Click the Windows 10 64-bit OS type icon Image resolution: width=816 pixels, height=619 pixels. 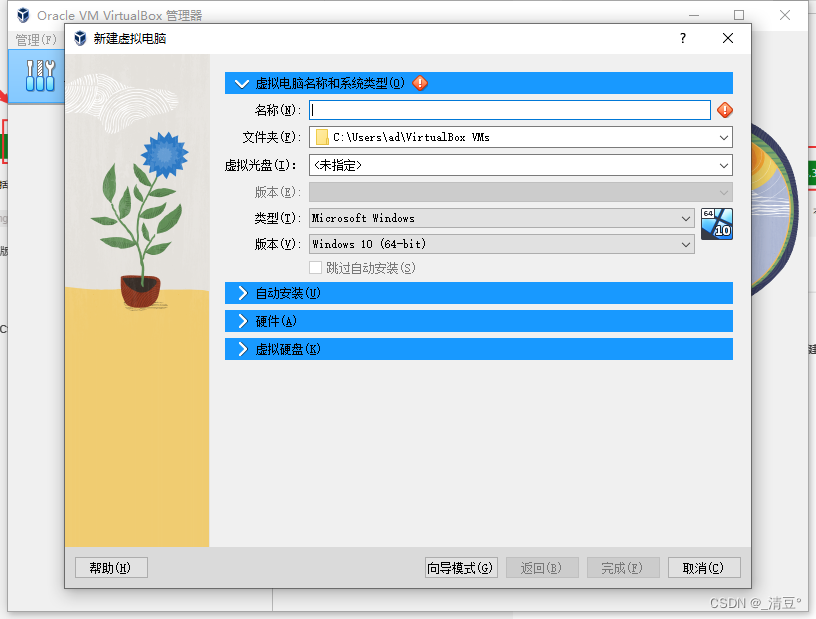point(717,224)
